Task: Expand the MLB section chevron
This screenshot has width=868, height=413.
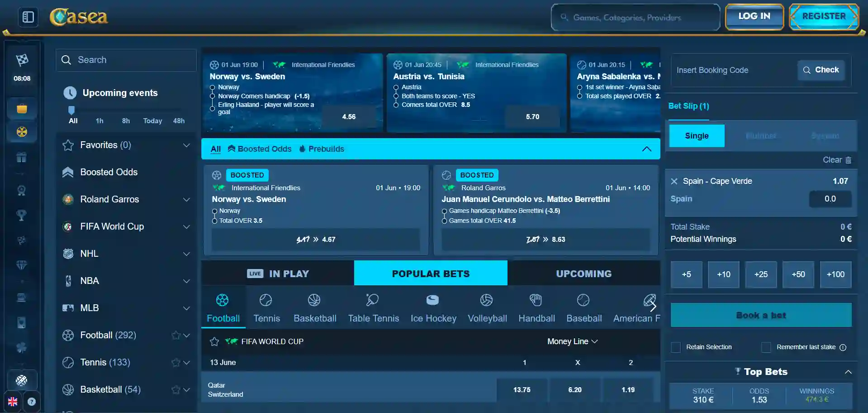Action: (x=186, y=308)
